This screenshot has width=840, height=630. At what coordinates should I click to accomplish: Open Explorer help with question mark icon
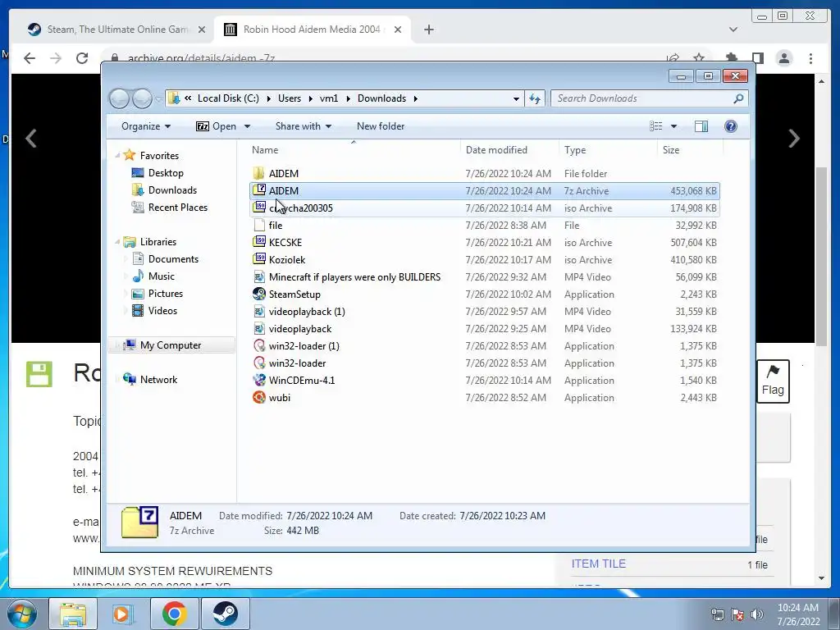coord(730,126)
